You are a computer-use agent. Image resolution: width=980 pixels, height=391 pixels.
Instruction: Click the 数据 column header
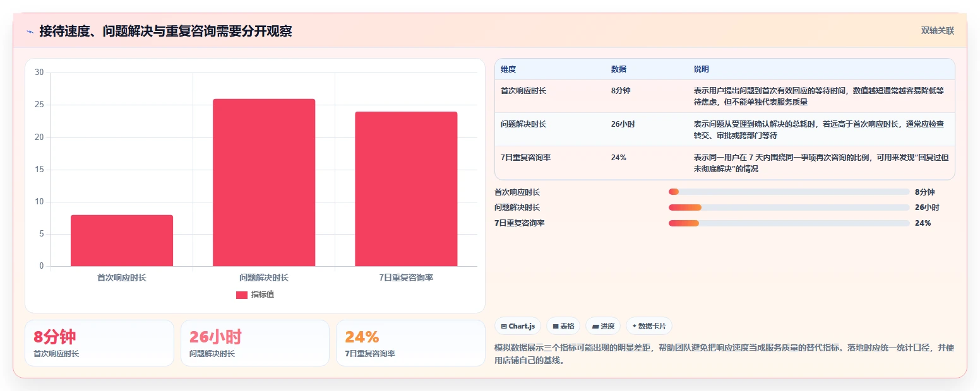point(619,69)
